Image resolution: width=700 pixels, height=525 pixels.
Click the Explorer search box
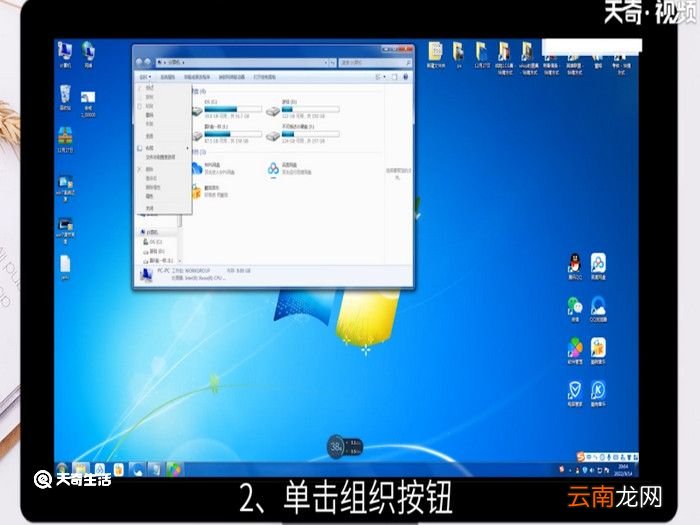[x=375, y=62]
